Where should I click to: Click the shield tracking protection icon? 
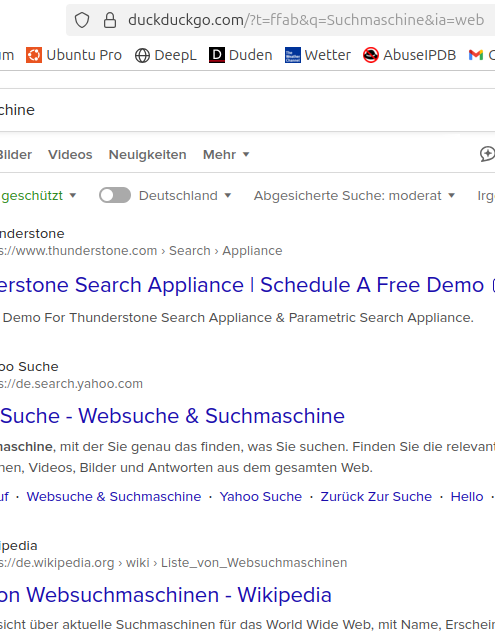point(82,20)
